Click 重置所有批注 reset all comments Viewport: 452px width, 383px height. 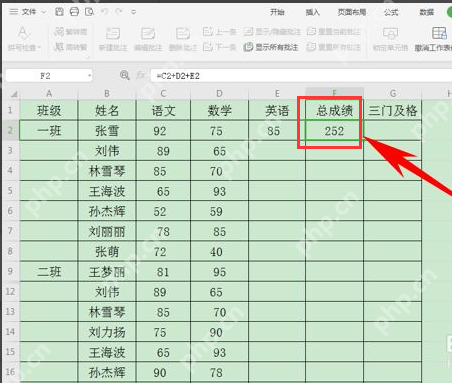[334, 47]
